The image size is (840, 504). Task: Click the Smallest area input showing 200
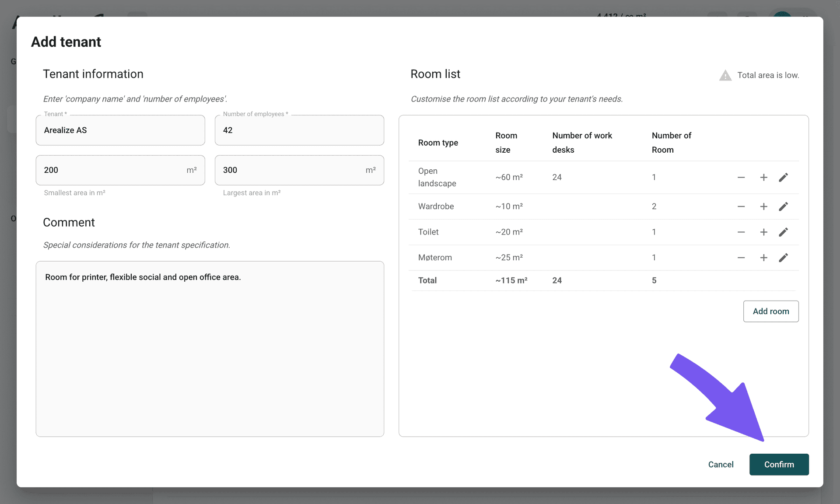click(x=120, y=170)
